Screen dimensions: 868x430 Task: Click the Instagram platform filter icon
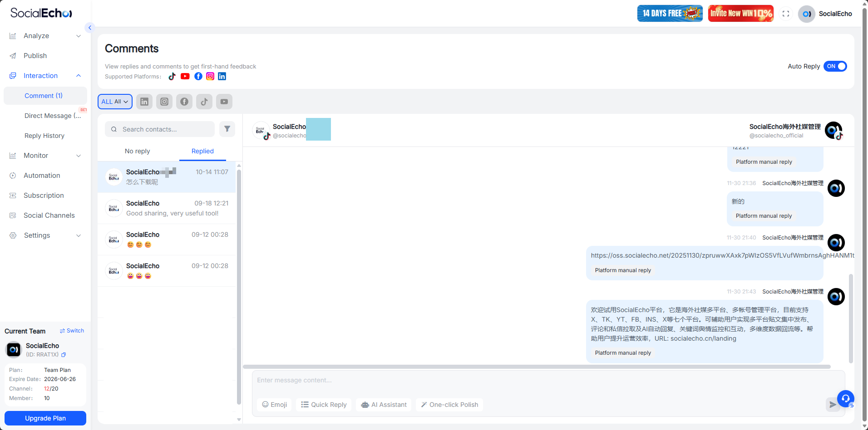pos(164,102)
